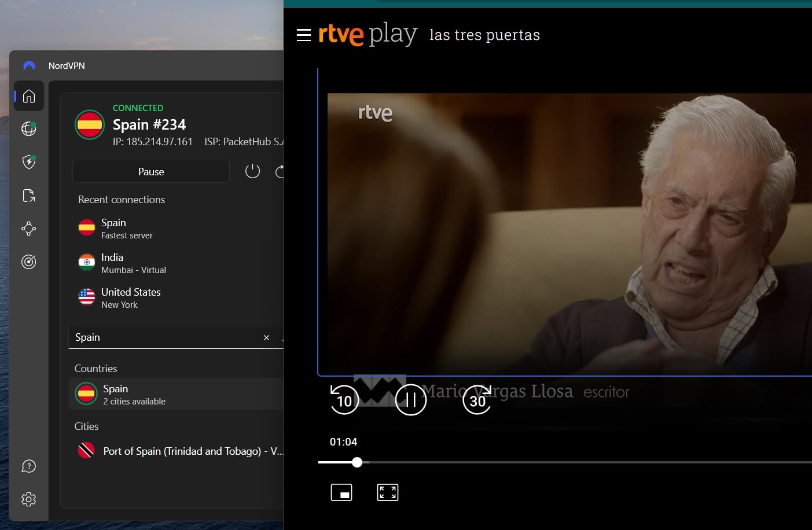Skip forward 30 seconds in the video

477,399
